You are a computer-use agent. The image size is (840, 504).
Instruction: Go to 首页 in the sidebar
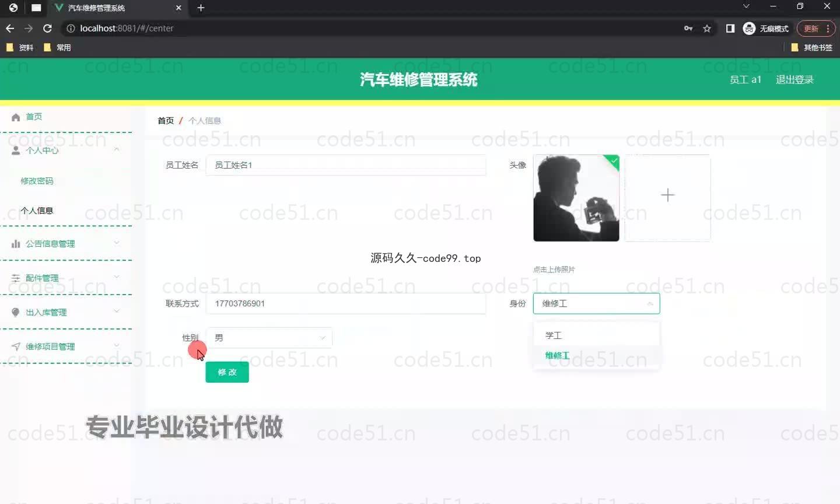[34, 117]
